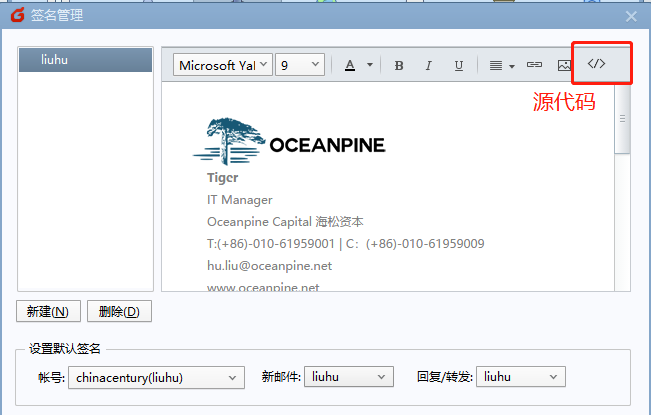The width and height of the screenshot is (651, 415).
Task: Select the liuhu signature in list
Action: coord(86,60)
